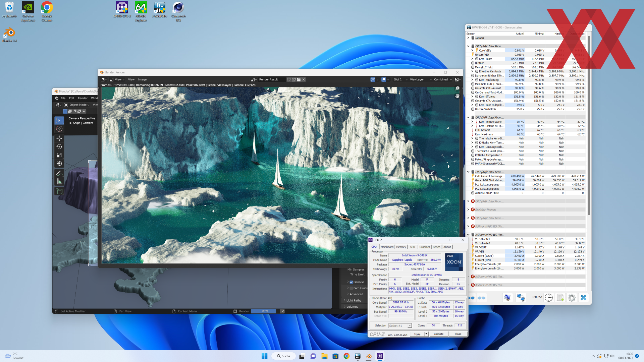644x362 pixels.
Task: Unlink Render Result with the X icon
Action: 304,79
